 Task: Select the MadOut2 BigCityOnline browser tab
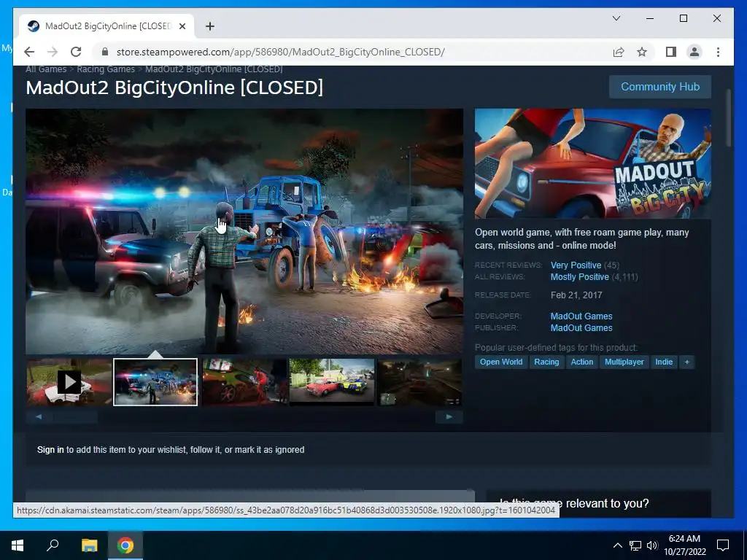107,26
